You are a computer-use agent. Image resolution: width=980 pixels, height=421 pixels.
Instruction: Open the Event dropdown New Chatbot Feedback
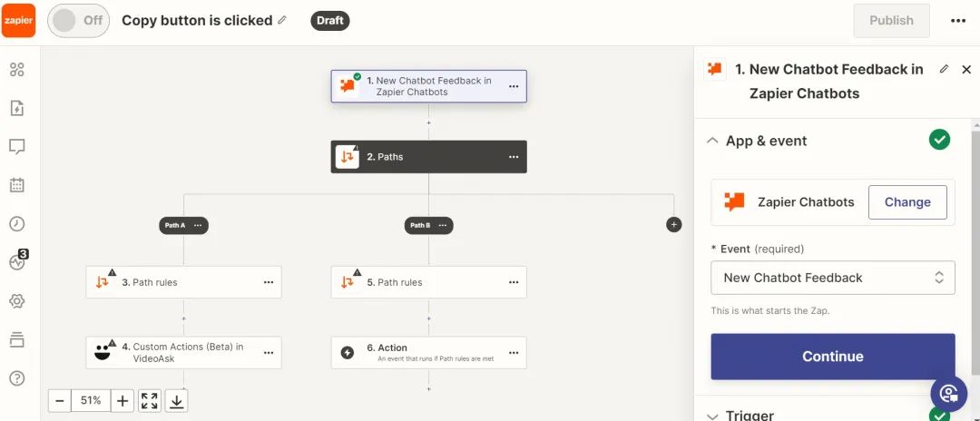point(832,278)
